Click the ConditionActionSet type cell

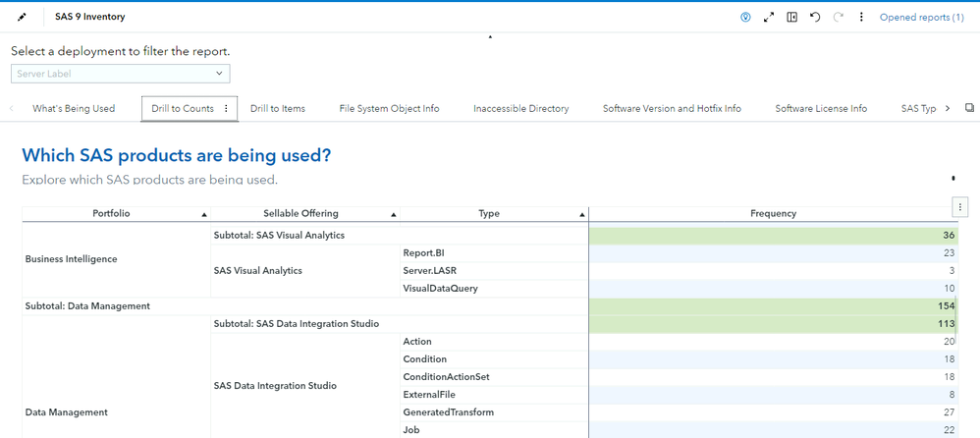494,377
